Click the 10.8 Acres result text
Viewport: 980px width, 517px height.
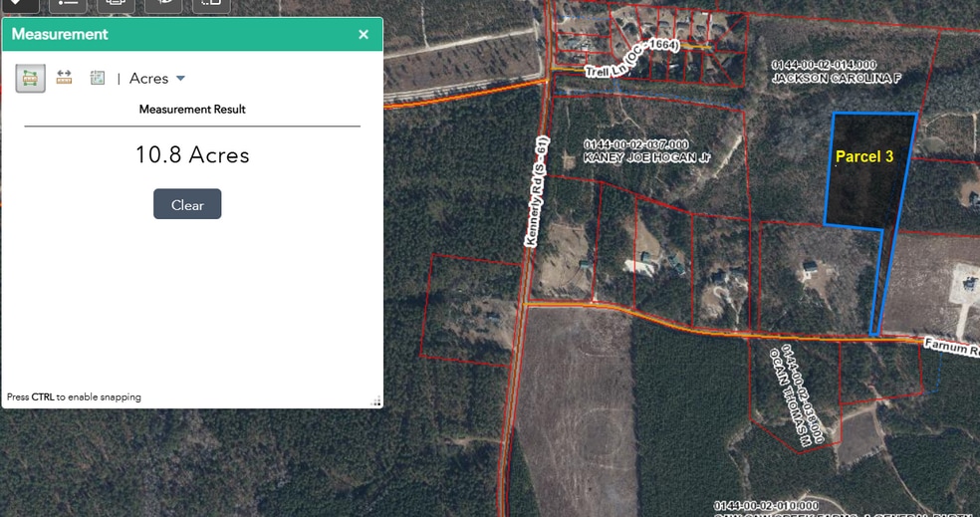pyautogui.click(x=192, y=155)
